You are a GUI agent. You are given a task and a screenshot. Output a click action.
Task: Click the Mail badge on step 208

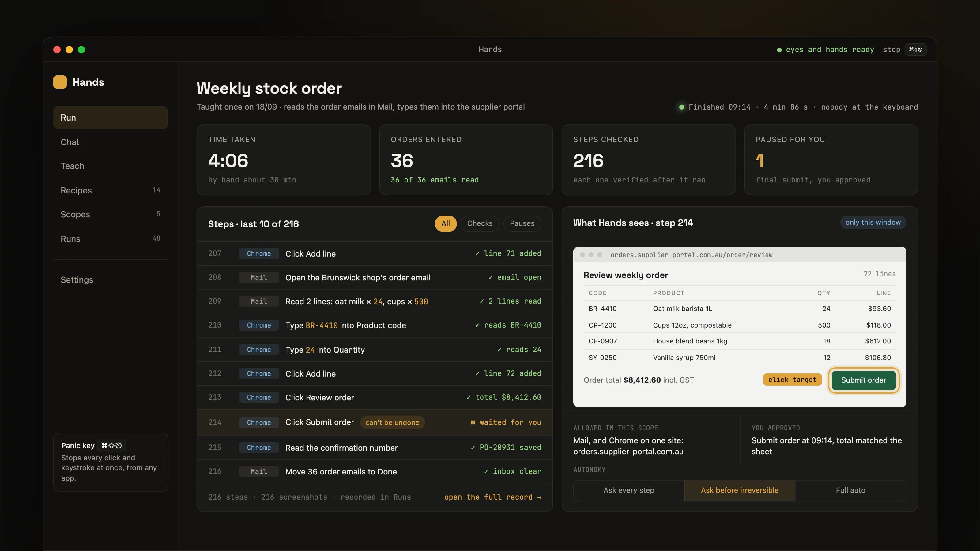(x=259, y=278)
